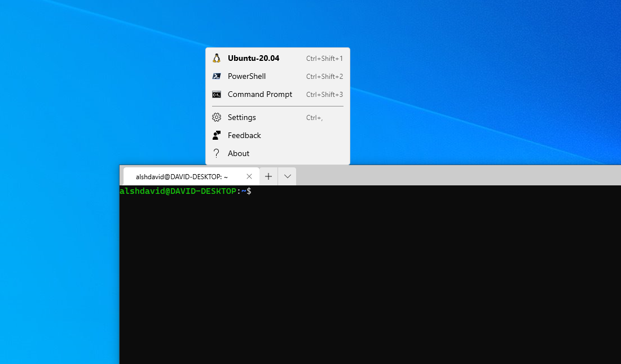621x364 pixels.
Task: Click the PowerShell icon in dropdown menu
Action: tap(216, 77)
